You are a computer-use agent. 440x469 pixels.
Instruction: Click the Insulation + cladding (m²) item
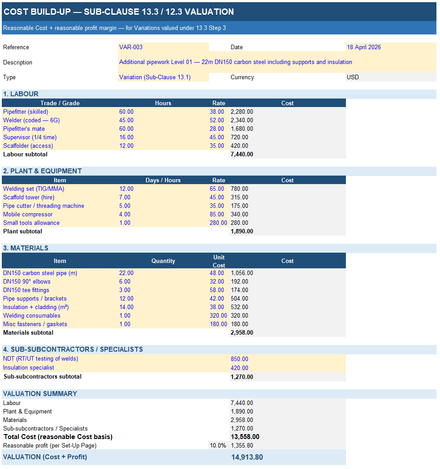pyautogui.click(x=36, y=307)
